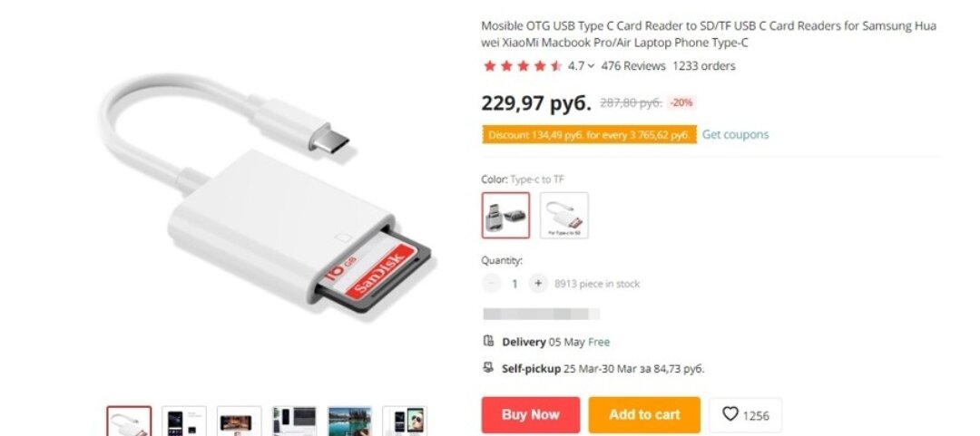Image resolution: width=980 pixels, height=436 pixels.
Task: Click the Add to cart button
Action: 644,415
